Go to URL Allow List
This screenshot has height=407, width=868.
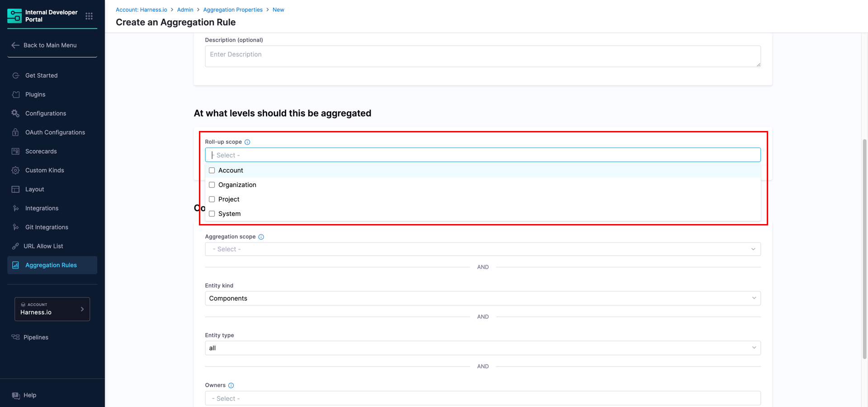click(43, 246)
